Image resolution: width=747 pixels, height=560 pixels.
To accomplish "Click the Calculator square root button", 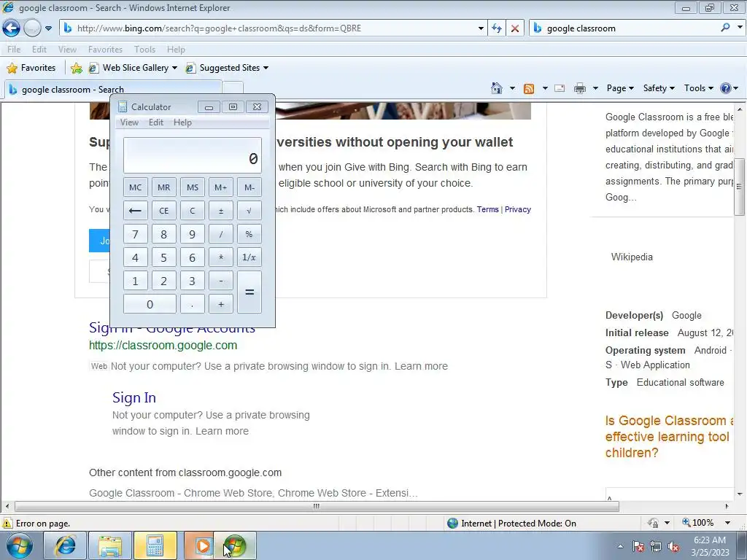I will (x=249, y=211).
